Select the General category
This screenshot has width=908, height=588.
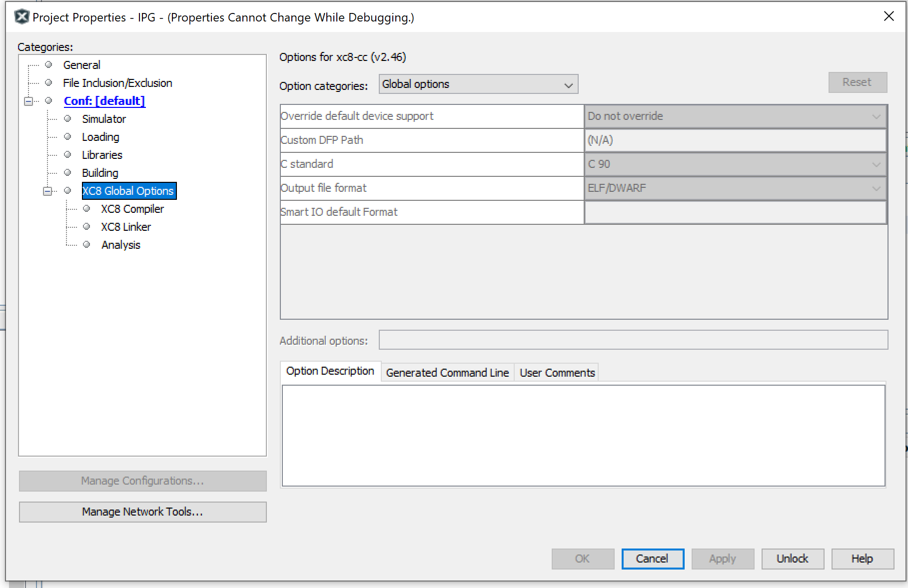coord(81,65)
